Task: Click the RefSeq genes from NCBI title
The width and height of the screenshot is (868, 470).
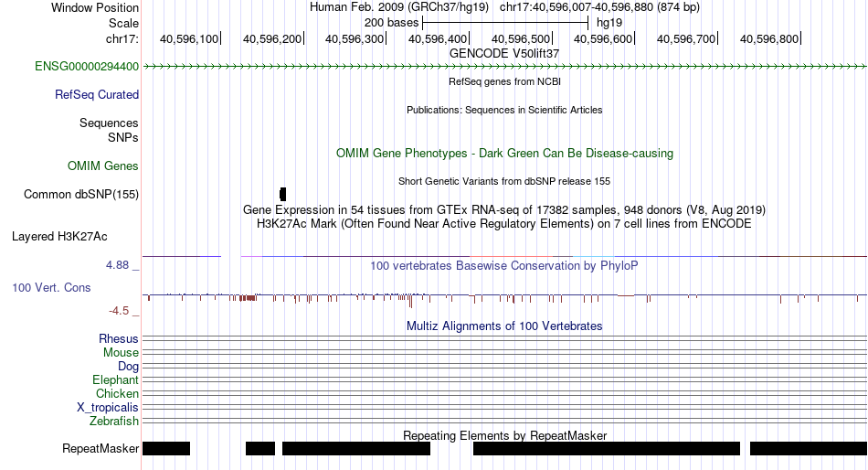Action: pos(504,81)
